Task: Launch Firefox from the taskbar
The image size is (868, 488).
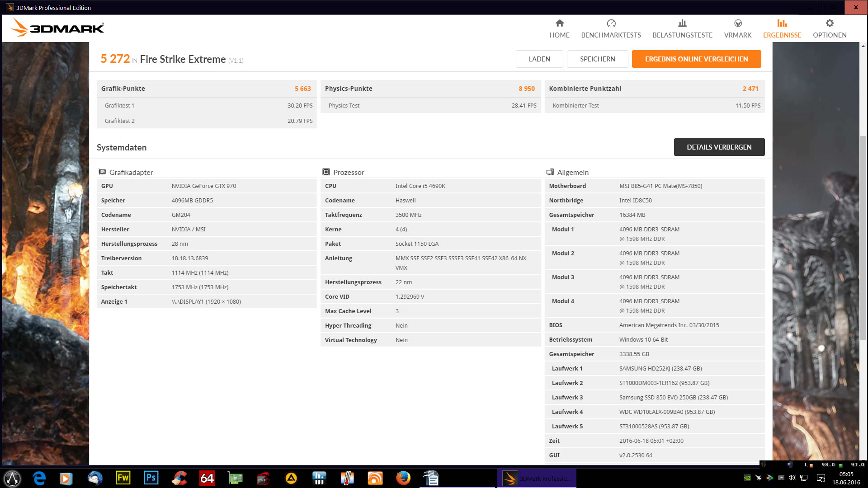Action: 403,478
